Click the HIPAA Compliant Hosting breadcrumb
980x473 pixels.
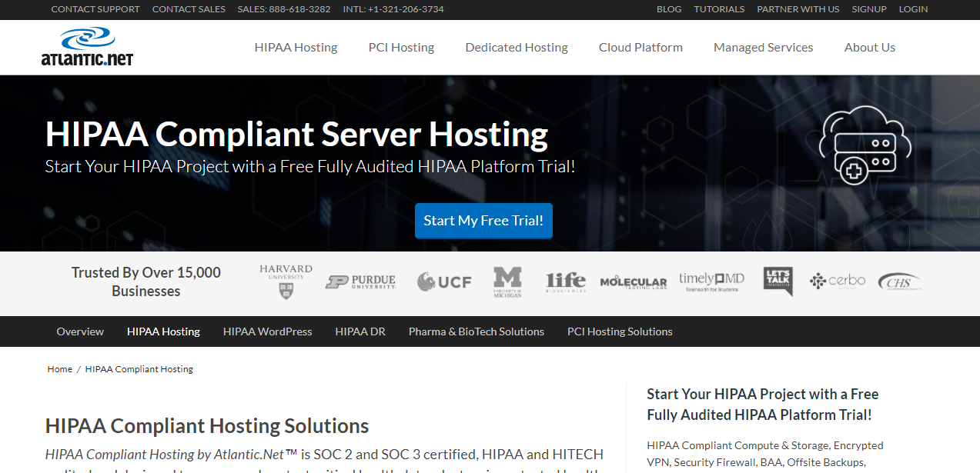139,369
